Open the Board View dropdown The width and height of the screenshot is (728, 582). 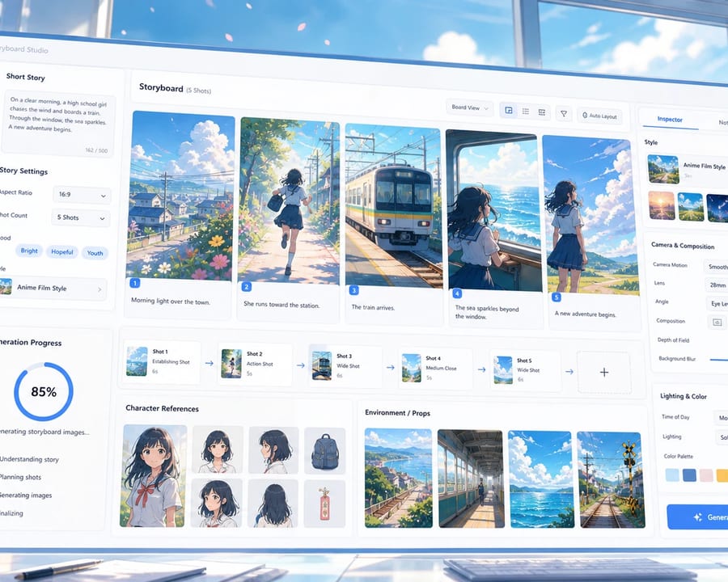pyautogui.click(x=470, y=108)
